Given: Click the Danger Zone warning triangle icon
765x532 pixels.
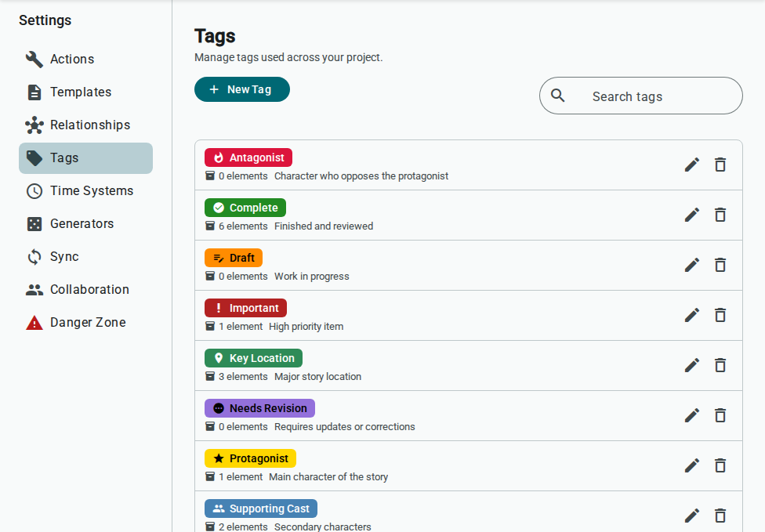Looking at the screenshot, I should [34, 323].
